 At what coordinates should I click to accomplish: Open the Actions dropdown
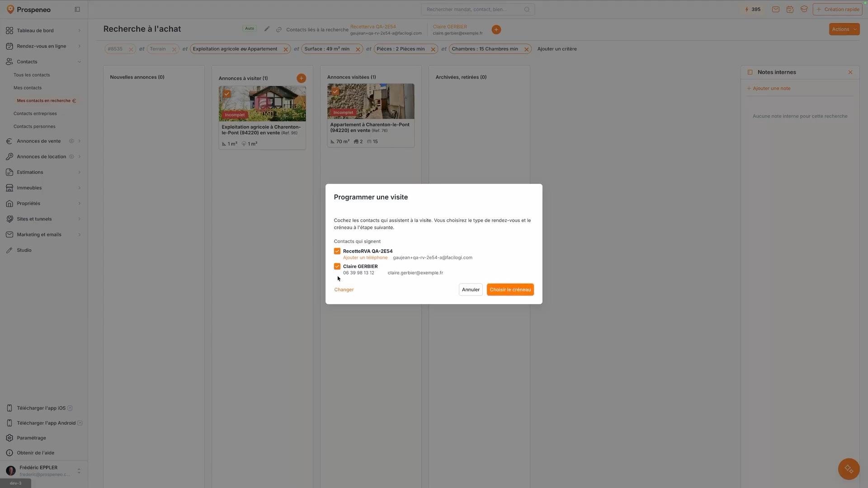point(844,29)
